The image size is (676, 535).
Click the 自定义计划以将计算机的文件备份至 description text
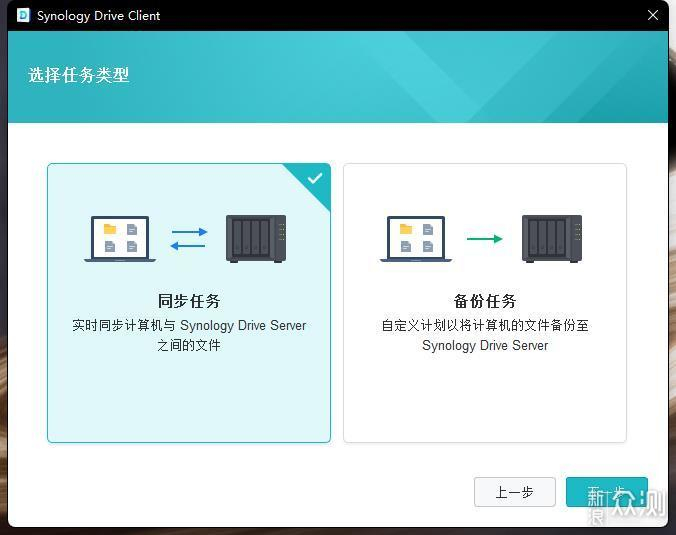click(485, 325)
